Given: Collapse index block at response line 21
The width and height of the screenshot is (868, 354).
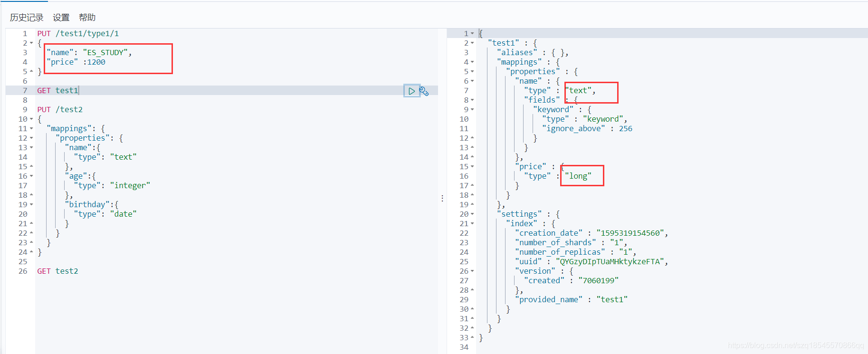Looking at the screenshot, I should pyautogui.click(x=472, y=223).
